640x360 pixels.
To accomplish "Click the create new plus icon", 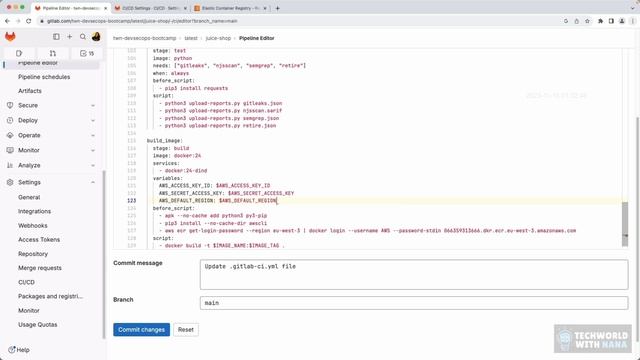I will pos(69,37).
